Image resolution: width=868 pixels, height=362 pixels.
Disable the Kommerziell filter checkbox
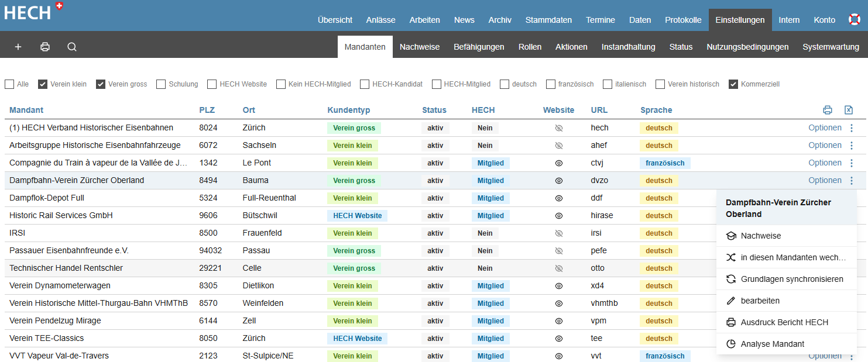click(733, 84)
